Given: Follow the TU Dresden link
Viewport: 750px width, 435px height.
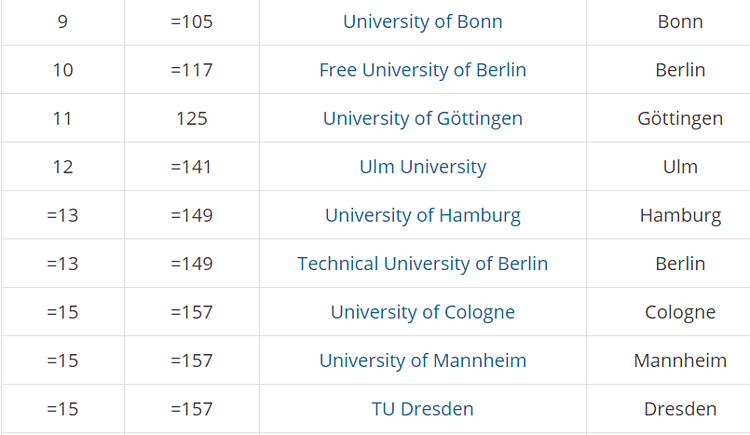Looking at the screenshot, I should tap(422, 409).
